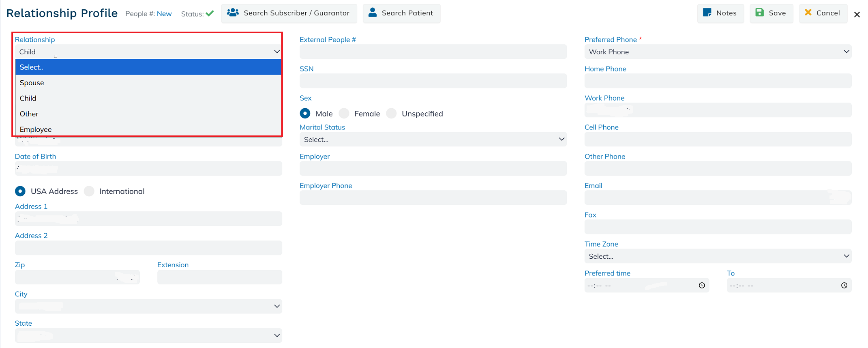Image resolution: width=868 pixels, height=348 pixels.
Task: Open the Preferred time clock picker
Action: (x=702, y=286)
